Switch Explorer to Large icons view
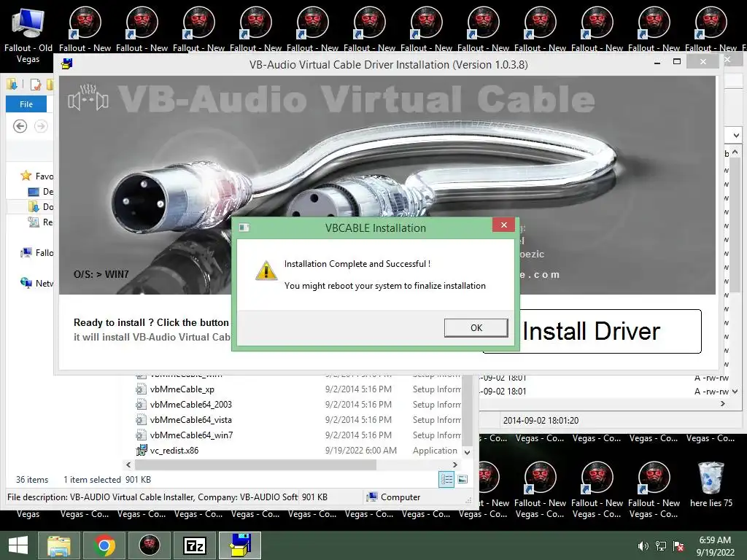747x560 pixels. (462, 480)
